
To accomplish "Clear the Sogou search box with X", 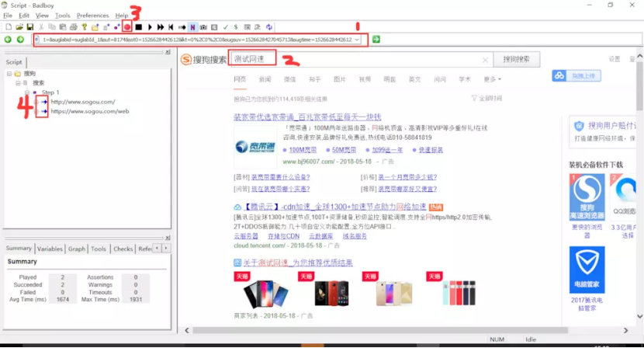I will [x=485, y=60].
